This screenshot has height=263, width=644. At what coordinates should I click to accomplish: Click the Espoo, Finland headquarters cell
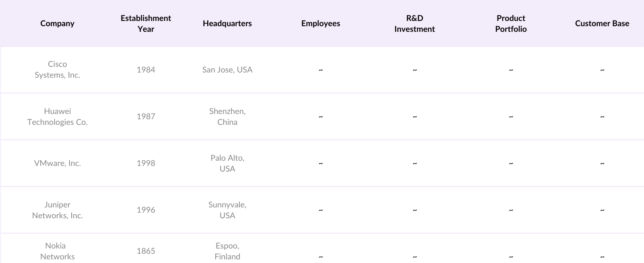(227, 251)
